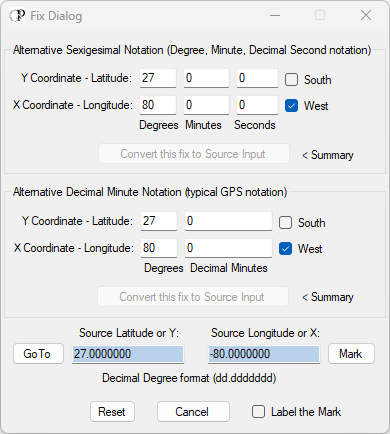
Task: Focus longitude Degrees field in Decimal Minute section
Action: (159, 248)
